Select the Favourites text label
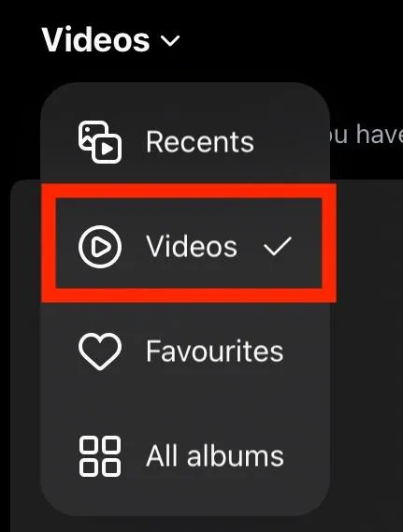The height and width of the screenshot is (532, 403). click(x=215, y=352)
